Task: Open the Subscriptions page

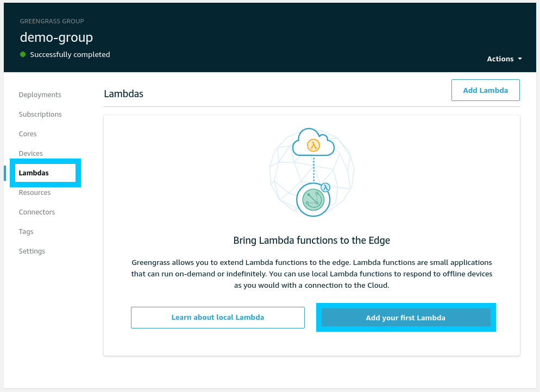Action: (x=40, y=114)
